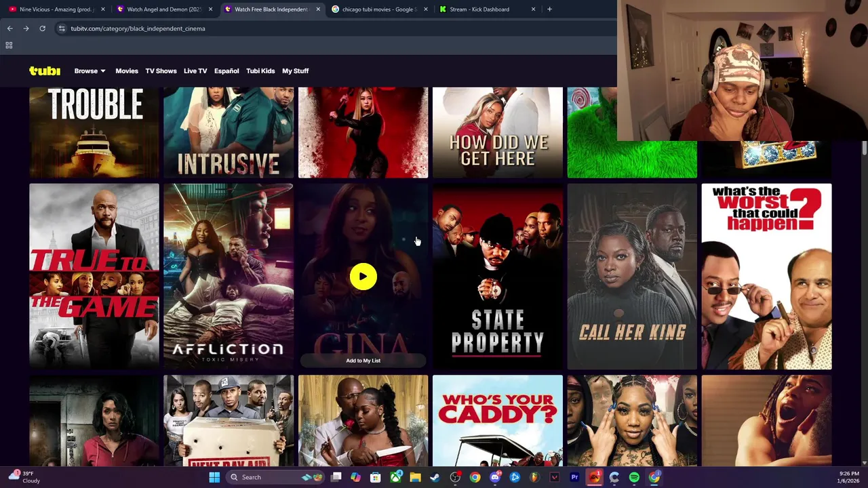The width and height of the screenshot is (868, 488).
Task: Go forward in browser history
Action: pyautogui.click(x=26, y=28)
